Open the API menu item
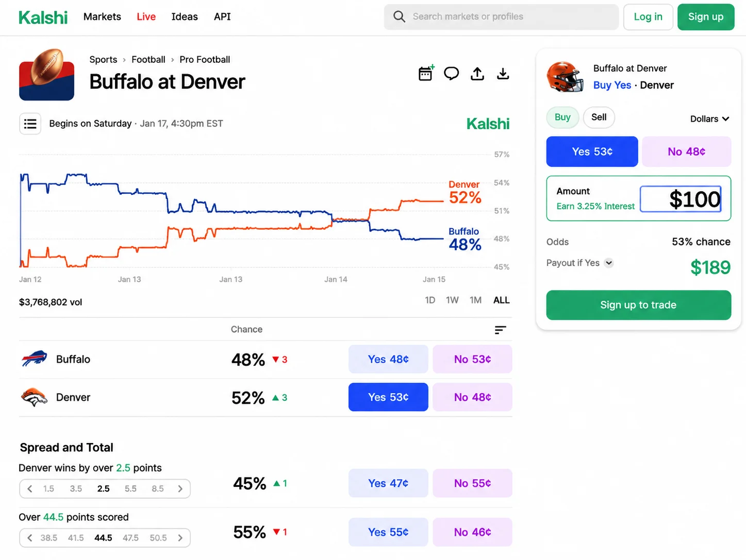The image size is (746, 560). [222, 16]
